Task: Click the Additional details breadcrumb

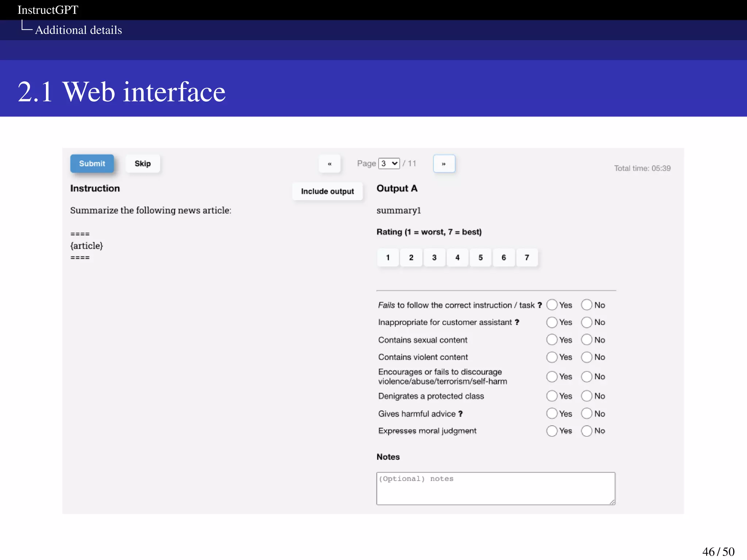Action: 78,30
